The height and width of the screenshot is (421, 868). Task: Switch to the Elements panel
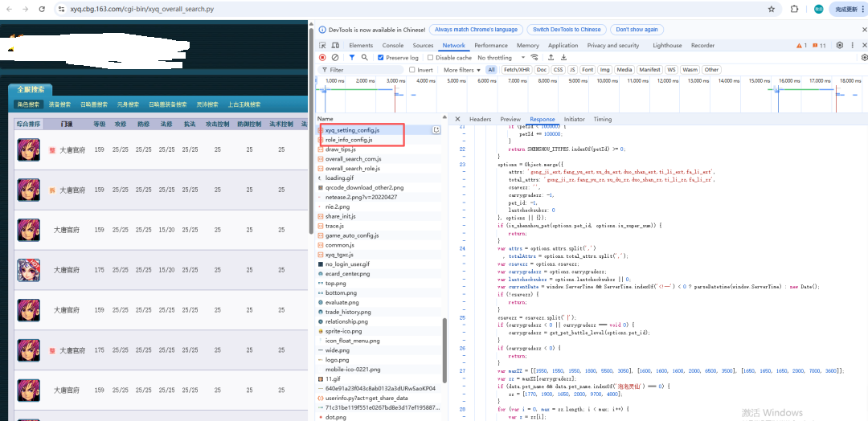coord(361,45)
